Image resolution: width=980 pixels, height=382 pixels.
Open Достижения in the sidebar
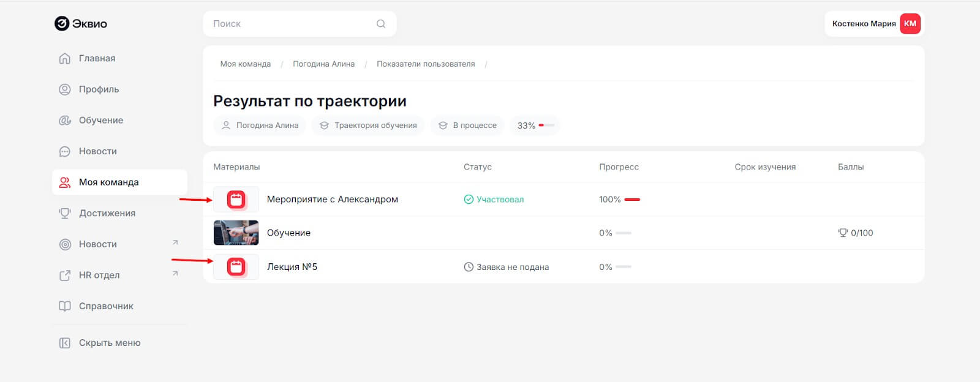(x=119, y=213)
